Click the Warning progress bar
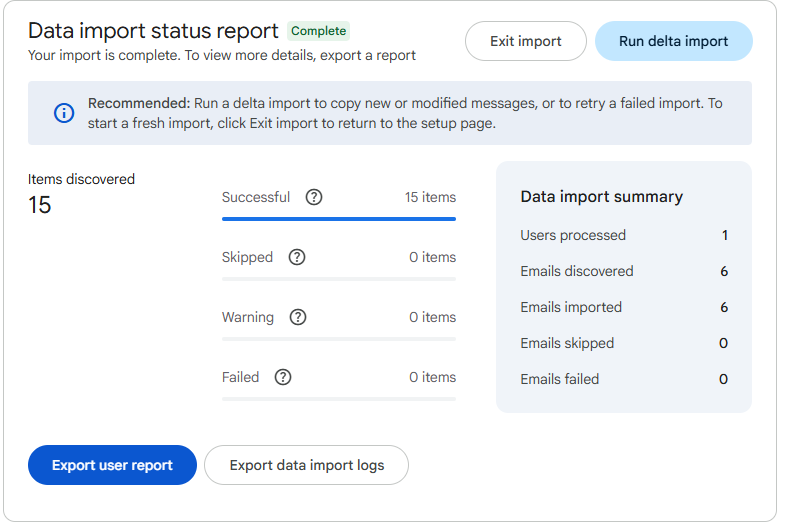794x528 pixels. tap(339, 339)
